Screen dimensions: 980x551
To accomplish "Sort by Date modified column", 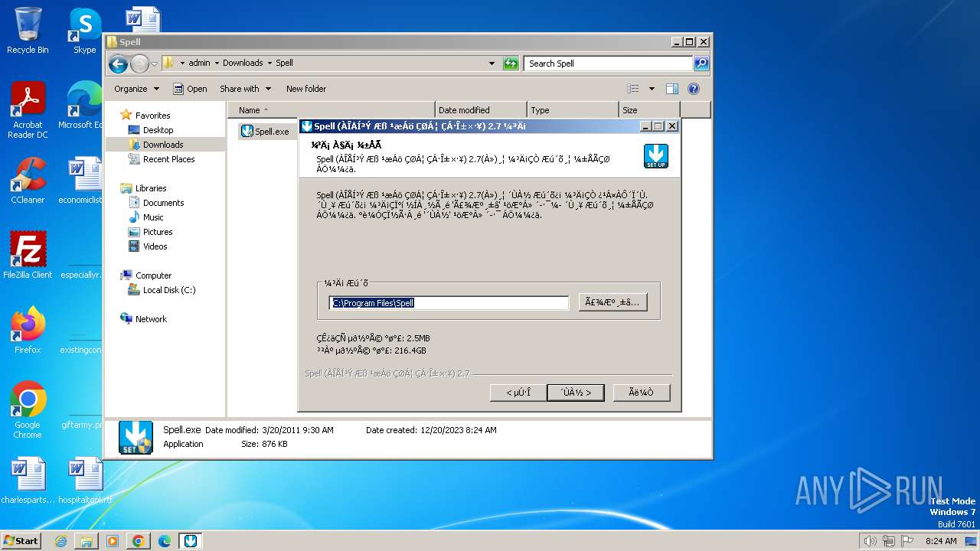I will tap(481, 110).
